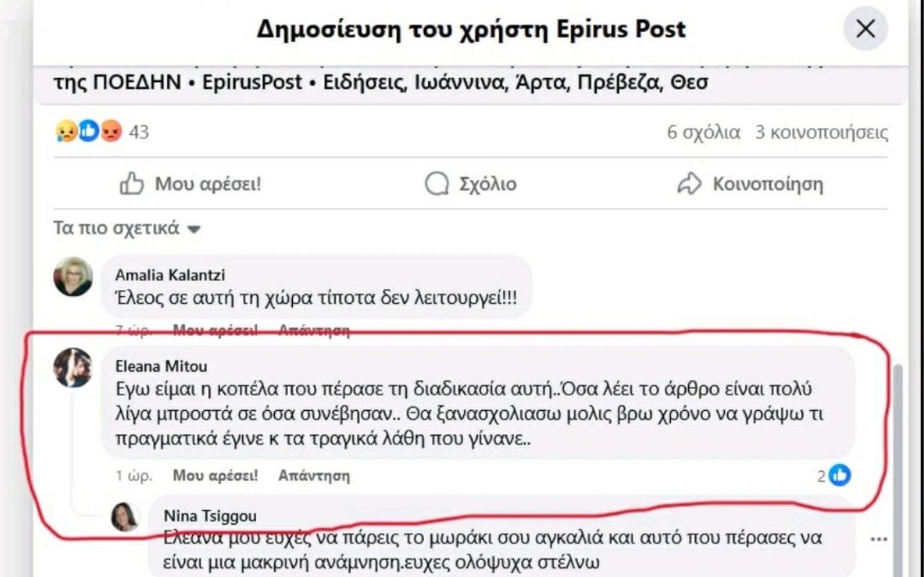Click the speech bubble Σχόλιο icon
The image size is (924, 577).
point(436,184)
